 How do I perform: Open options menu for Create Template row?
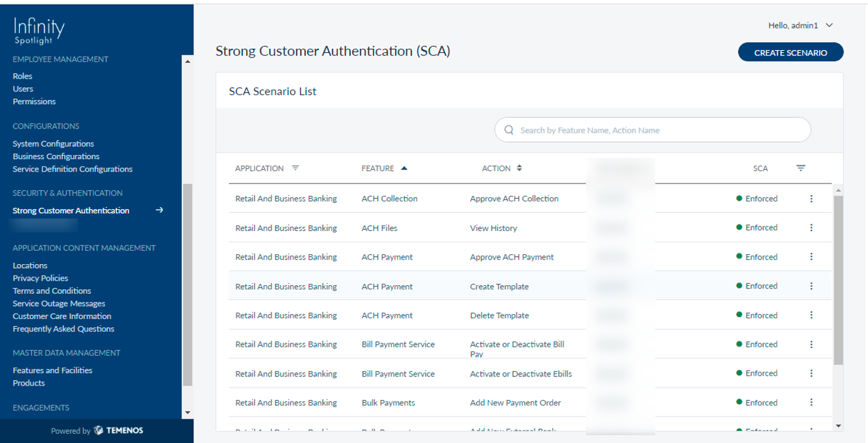pos(811,286)
